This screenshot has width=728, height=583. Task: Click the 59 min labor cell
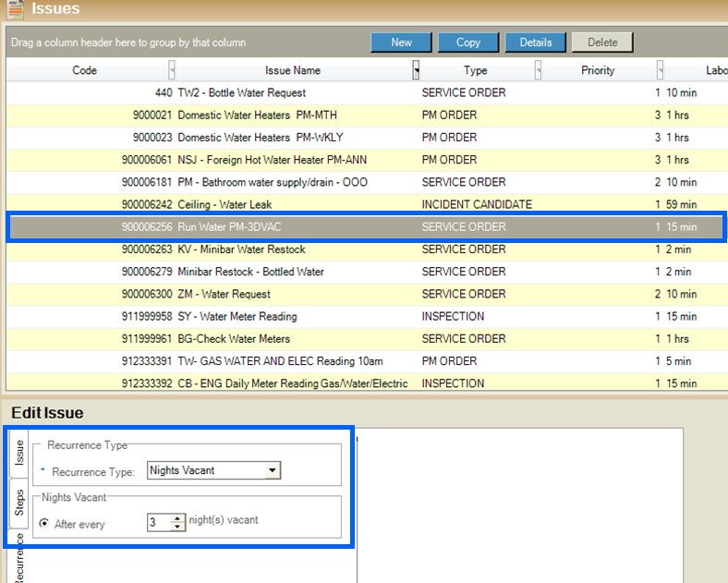click(x=682, y=204)
